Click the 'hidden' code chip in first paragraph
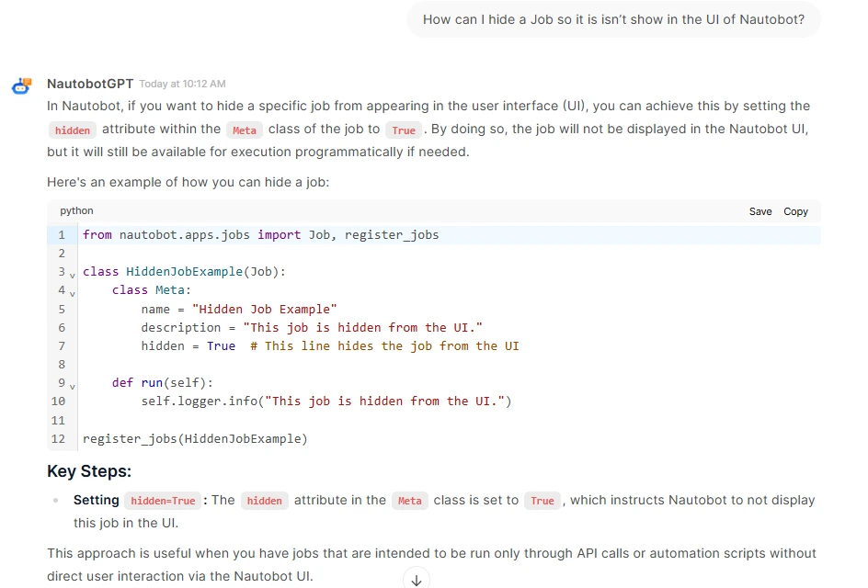 pyautogui.click(x=73, y=130)
